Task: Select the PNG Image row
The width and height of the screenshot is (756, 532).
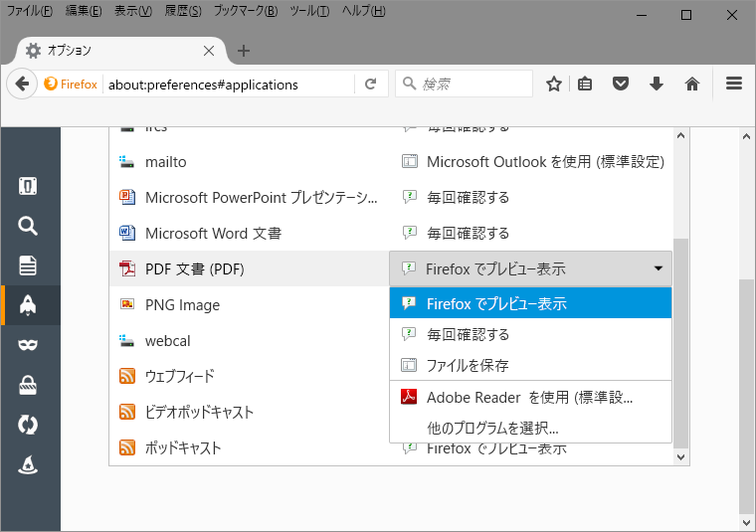Action: point(249,304)
